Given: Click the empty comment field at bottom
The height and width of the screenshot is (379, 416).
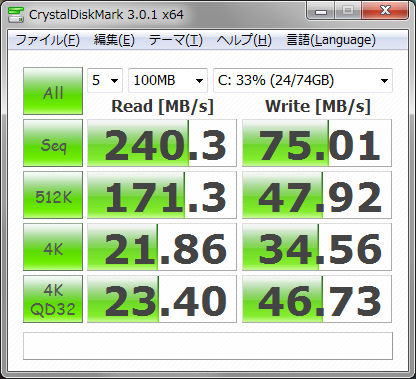Looking at the screenshot, I should (x=208, y=346).
